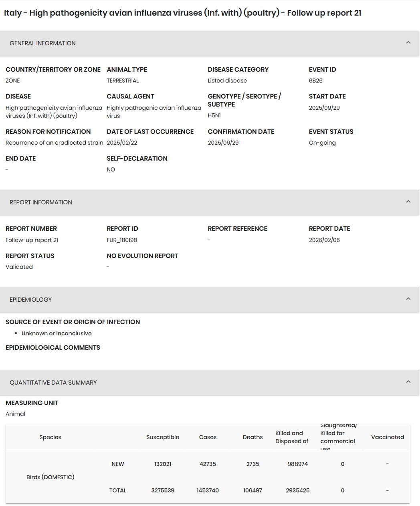Collapse Quantitative Data Summary via chevron
The height and width of the screenshot is (506, 420).
[x=408, y=382]
